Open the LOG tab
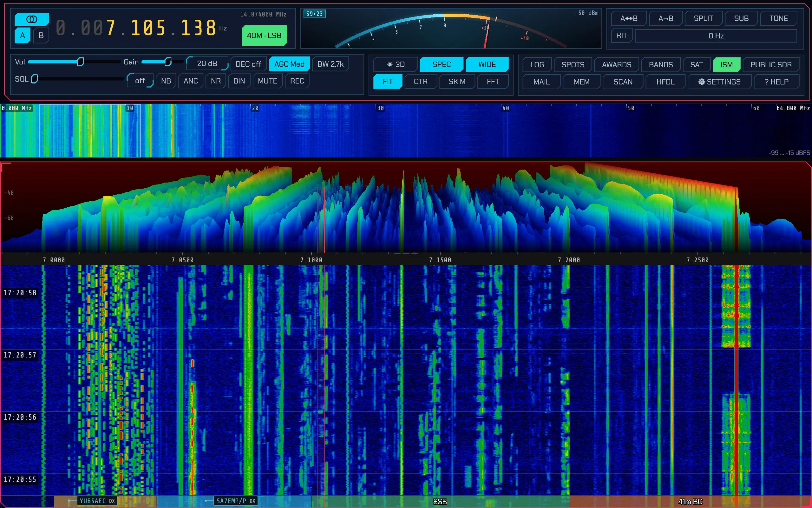The width and height of the screenshot is (812, 508). click(537, 64)
